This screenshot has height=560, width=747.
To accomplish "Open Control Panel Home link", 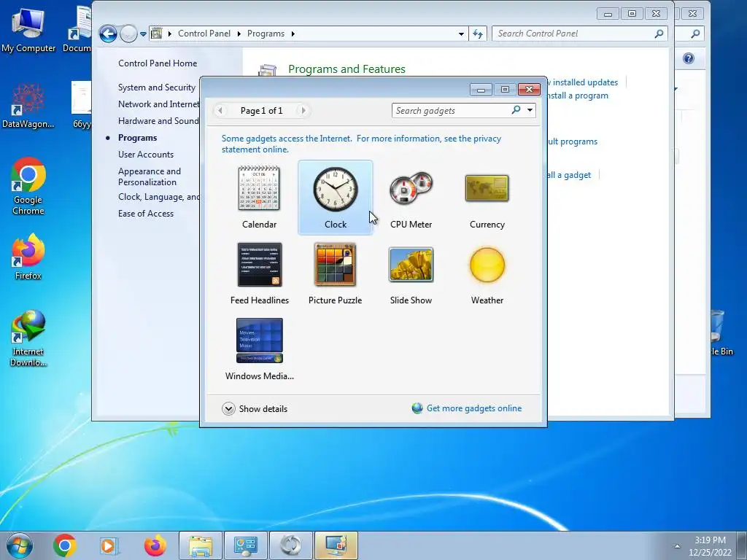I will [x=158, y=63].
